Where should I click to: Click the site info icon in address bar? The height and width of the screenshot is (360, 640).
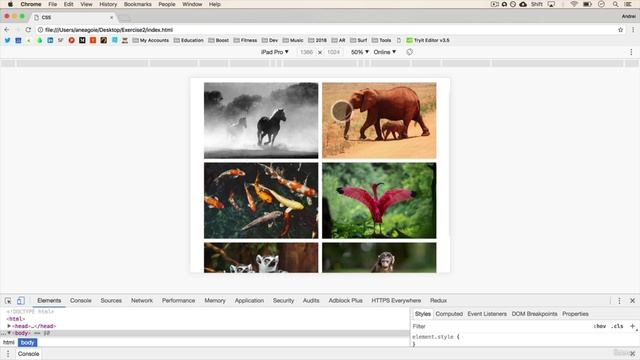pyautogui.click(x=40, y=30)
